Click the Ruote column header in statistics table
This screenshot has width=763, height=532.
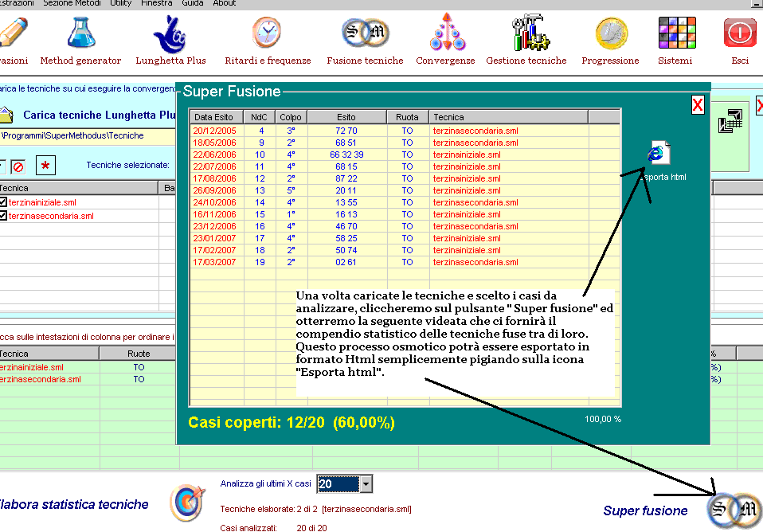139,354
